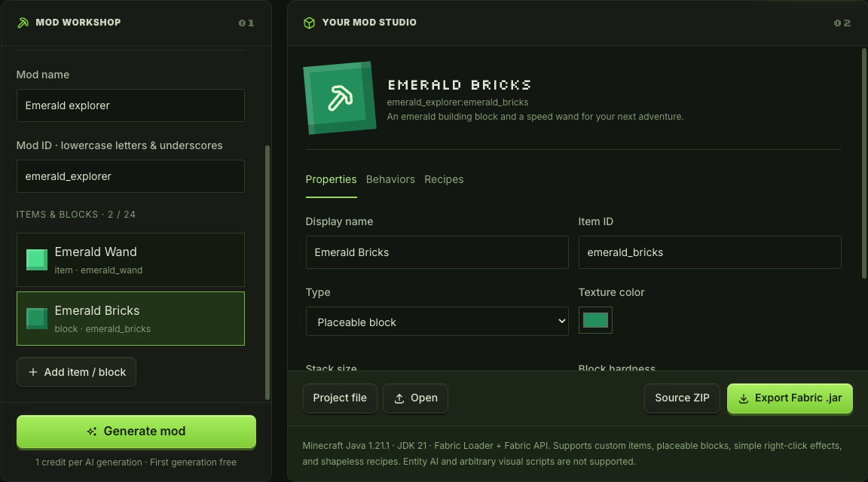Image resolution: width=868 pixels, height=482 pixels.
Task: Click the Emerald Bricks color square icon
Action: pyautogui.click(x=37, y=319)
